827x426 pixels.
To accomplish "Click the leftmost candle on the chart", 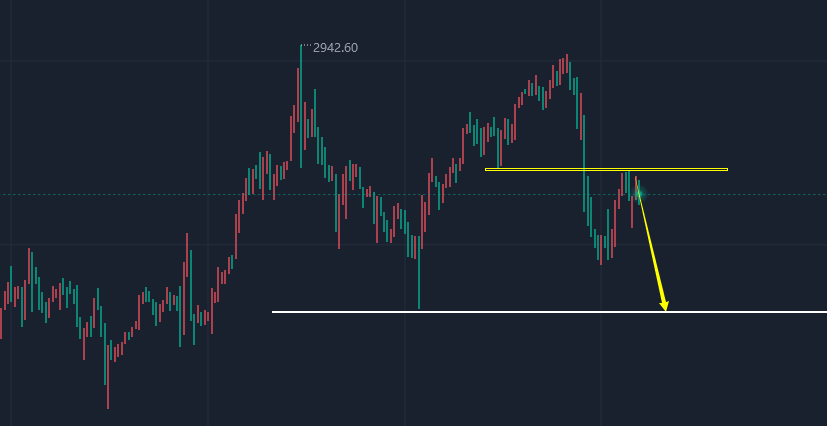I will pos(1,320).
